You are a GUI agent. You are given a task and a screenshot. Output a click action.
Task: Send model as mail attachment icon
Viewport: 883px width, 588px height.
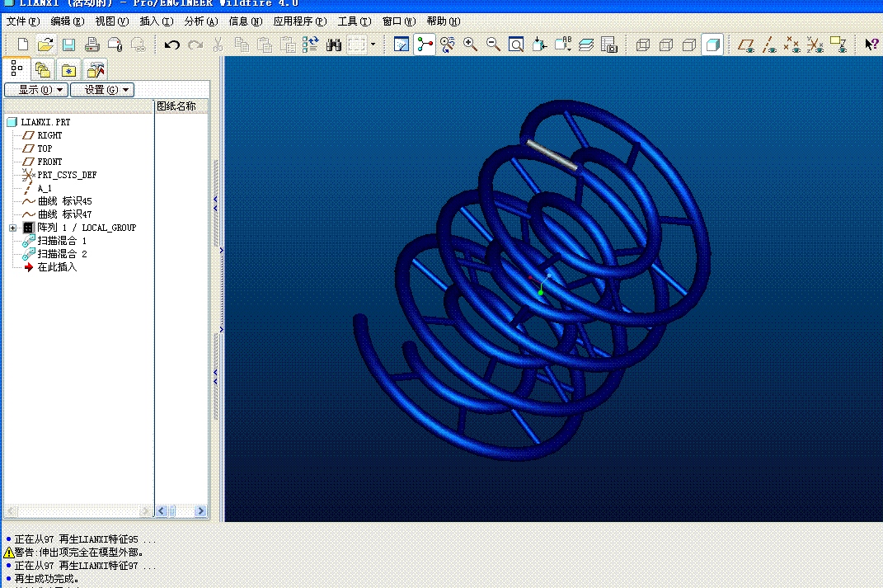pos(115,45)
